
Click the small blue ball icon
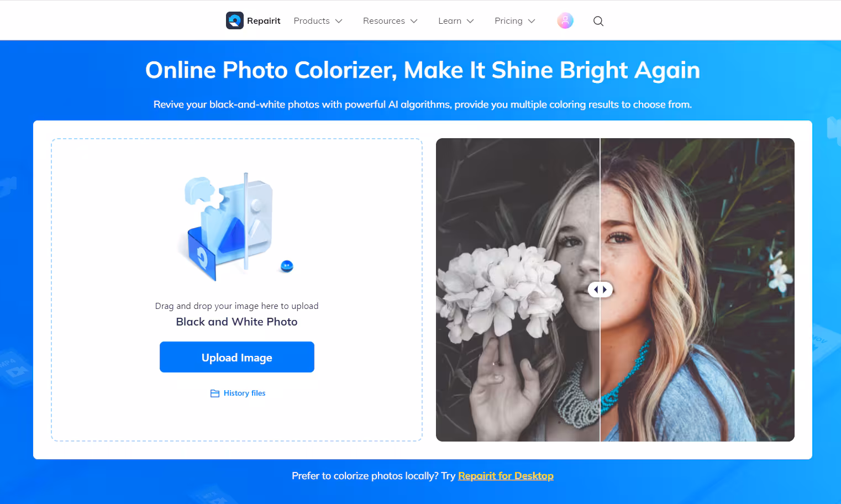pyautogui.click(x=287, y=266)
